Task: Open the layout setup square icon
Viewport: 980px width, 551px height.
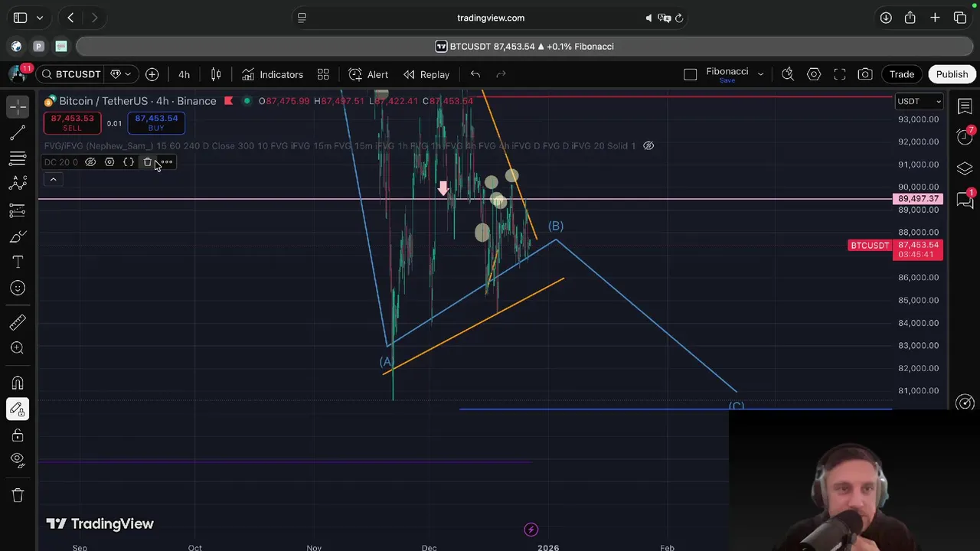Action: 690,74
